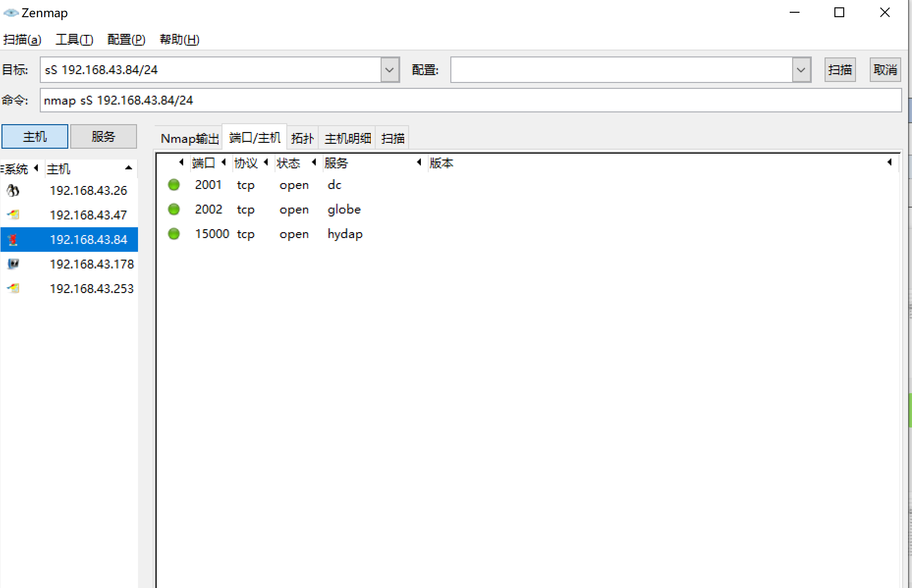
Task: Switch to the Nmap输出 tab
Action: 190,138
